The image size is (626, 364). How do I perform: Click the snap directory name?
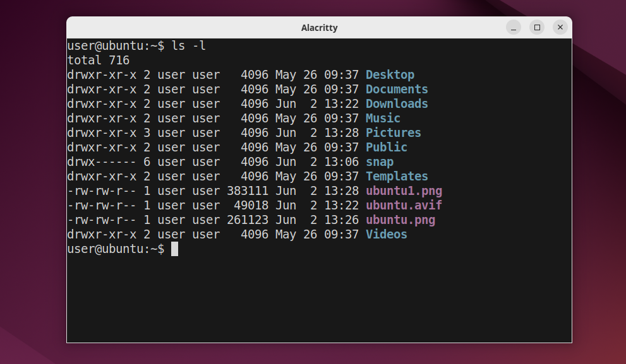coord(380,162)
